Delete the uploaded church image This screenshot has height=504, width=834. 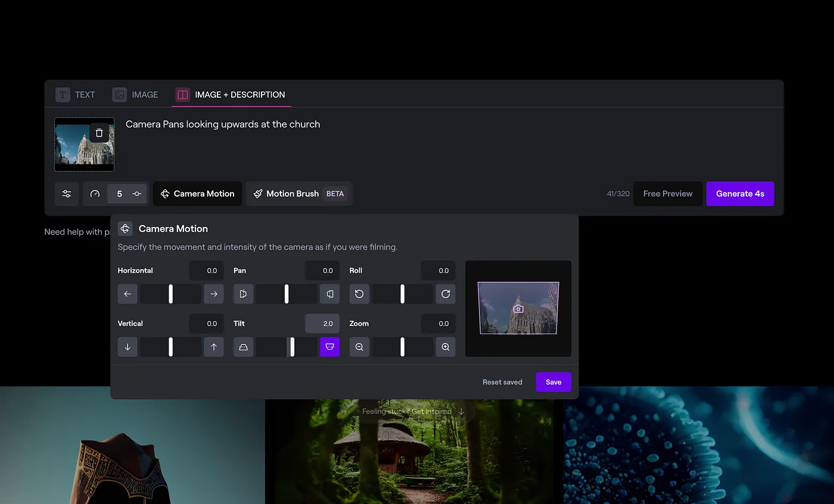99,133
